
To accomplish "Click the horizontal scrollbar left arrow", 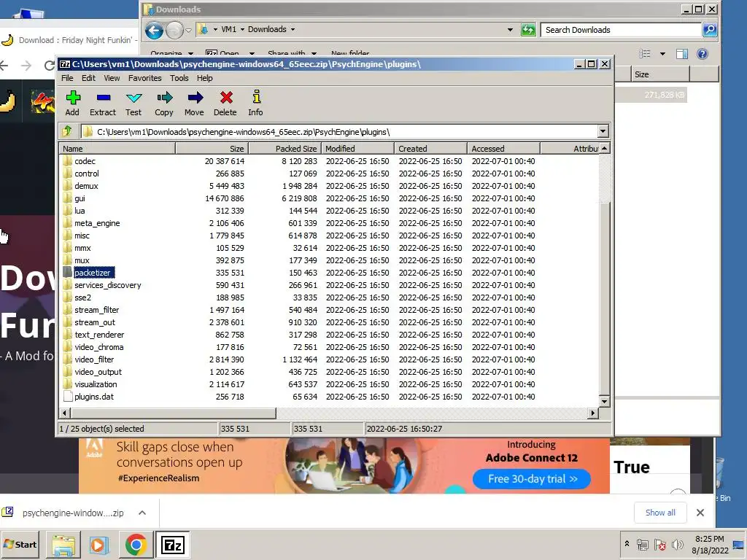I will 65,413.
